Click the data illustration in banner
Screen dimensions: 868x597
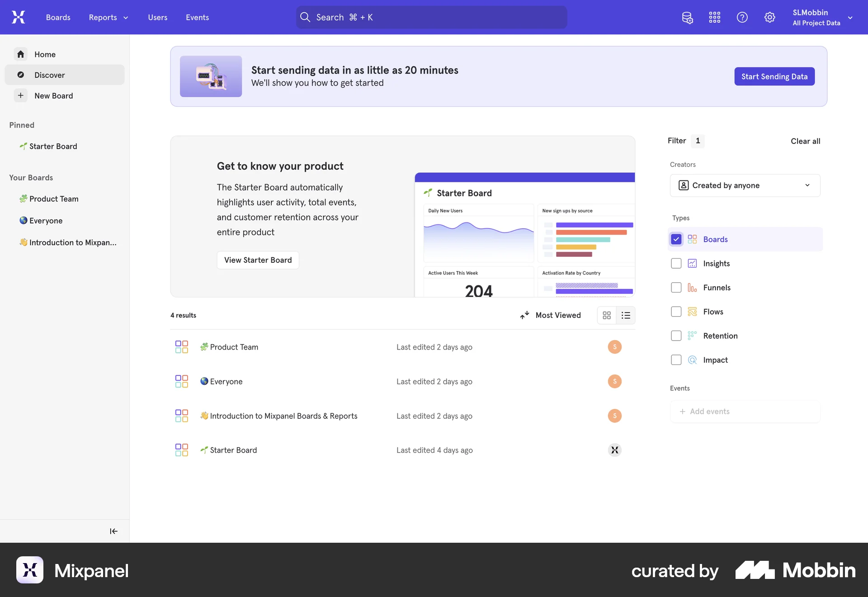click(x=211, y=76)
